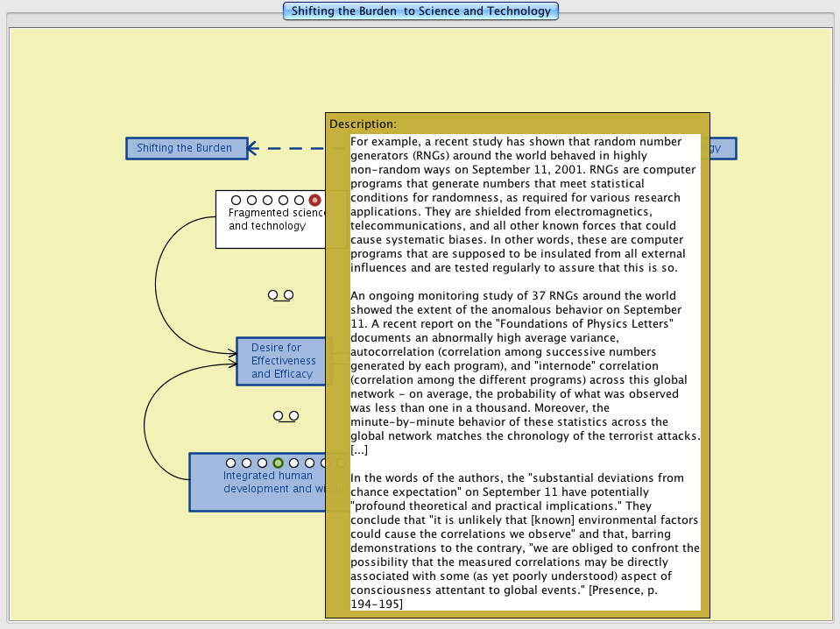
Task: Click right circle of pair above Desire for Effectiveness
Action: click(288, 295)
